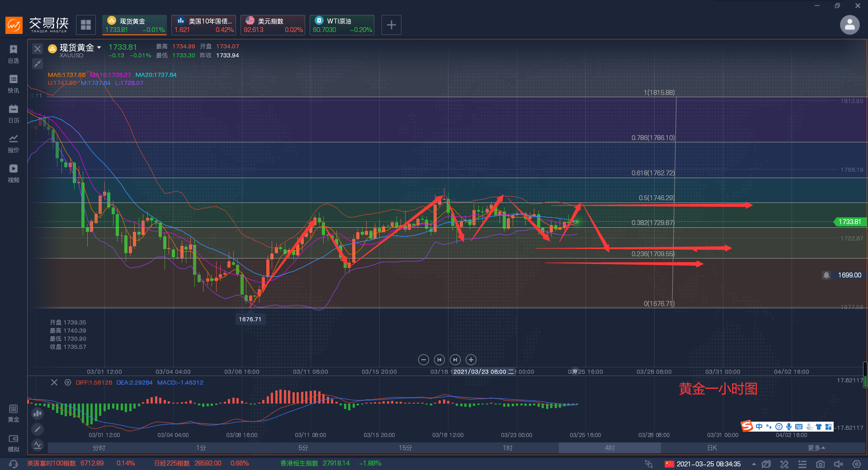This screenshot has height=470, width=868.
Task: Click the 0.618(1762.72) Fibonacci level label
Action: tap(653, 173)
